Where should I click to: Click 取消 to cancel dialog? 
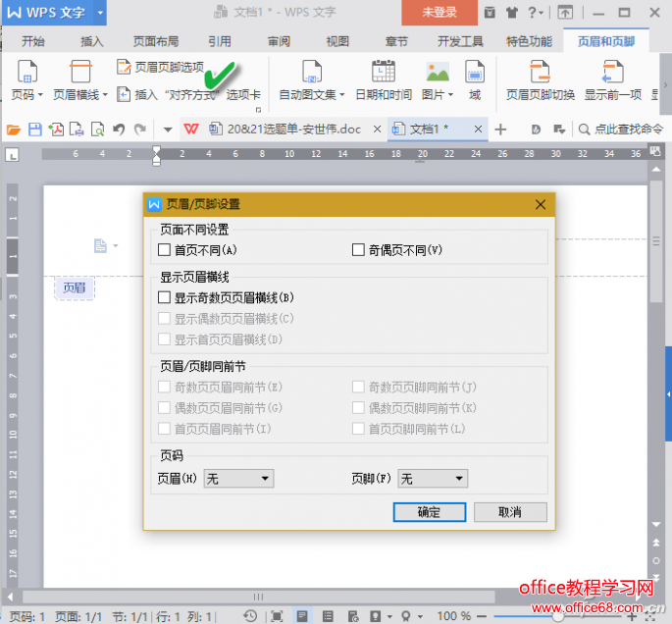pos(510,512)
